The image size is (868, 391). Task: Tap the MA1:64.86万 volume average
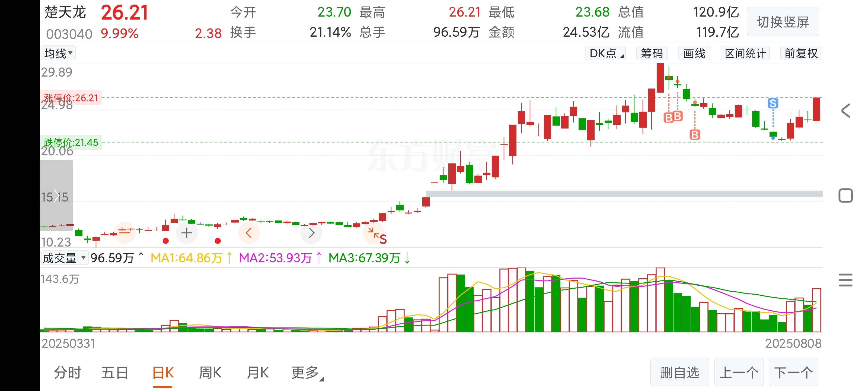pos(192,258)
